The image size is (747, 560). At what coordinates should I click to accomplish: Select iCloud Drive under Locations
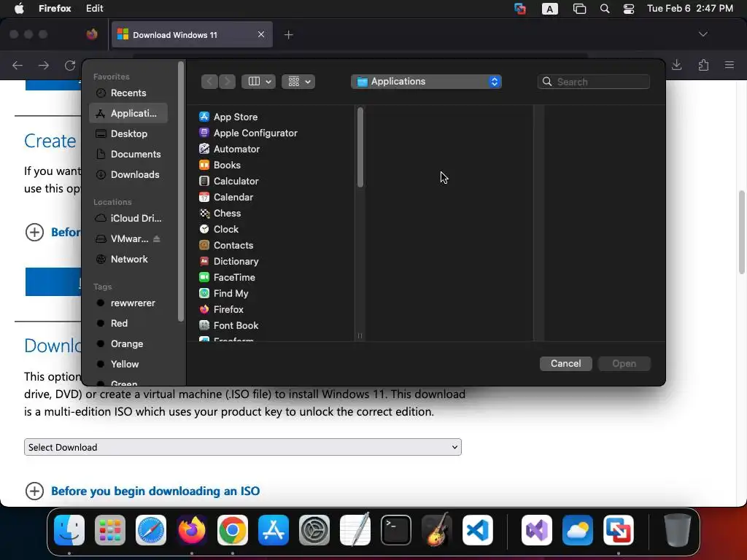pyautogui.click(x=128, y=218)
